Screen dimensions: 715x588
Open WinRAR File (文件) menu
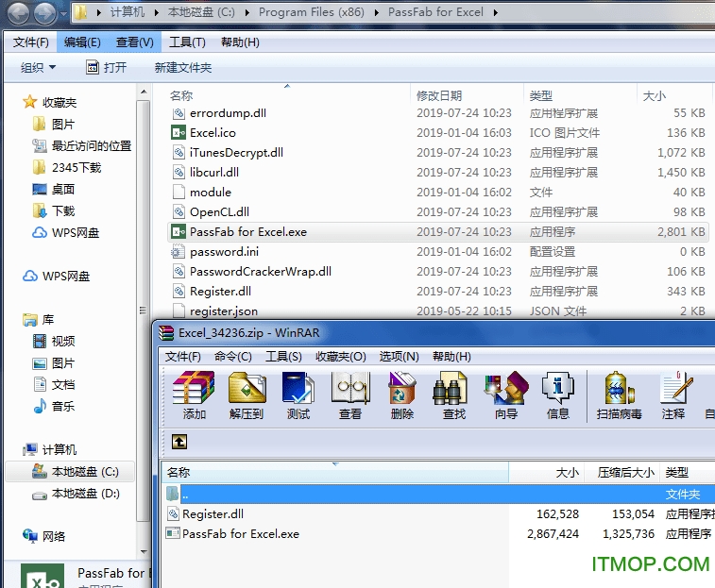(183, 357)
